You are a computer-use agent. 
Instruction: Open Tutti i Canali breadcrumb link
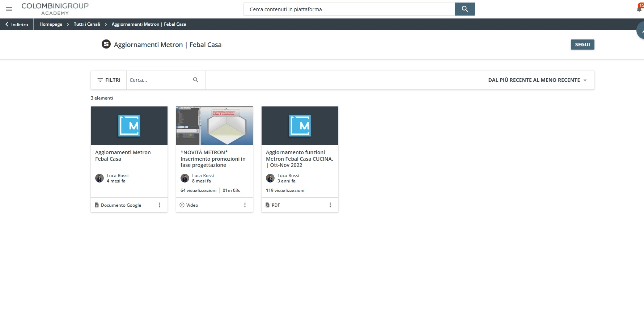[87, 24]
